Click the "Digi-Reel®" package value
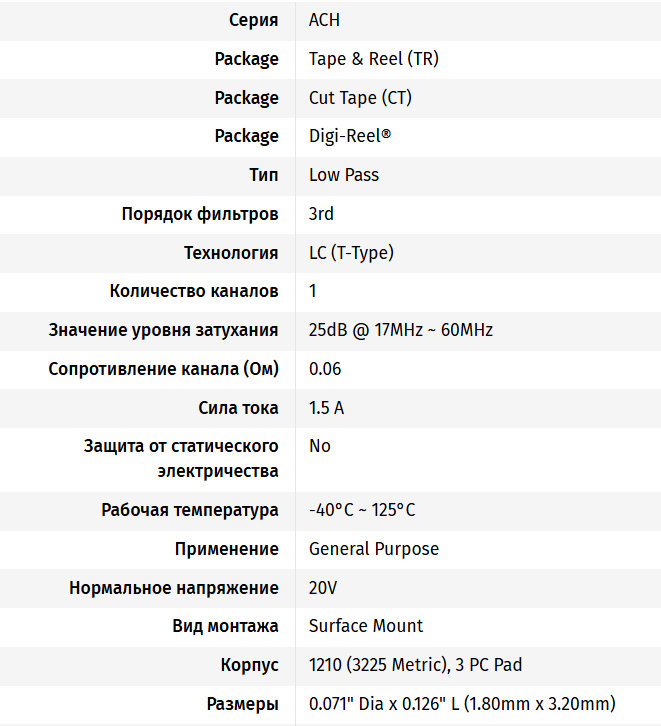Screen dimensions: 661x726 [350, 136]
